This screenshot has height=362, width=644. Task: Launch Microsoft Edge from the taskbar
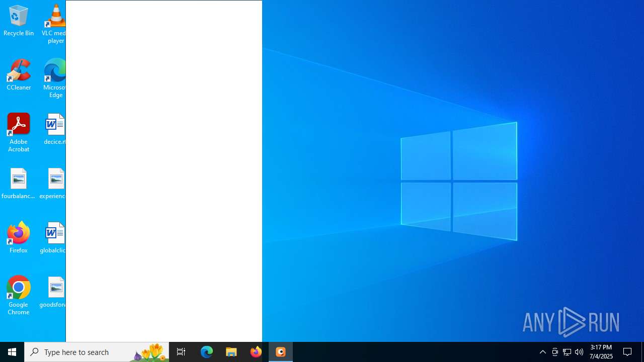pos(207,352)
